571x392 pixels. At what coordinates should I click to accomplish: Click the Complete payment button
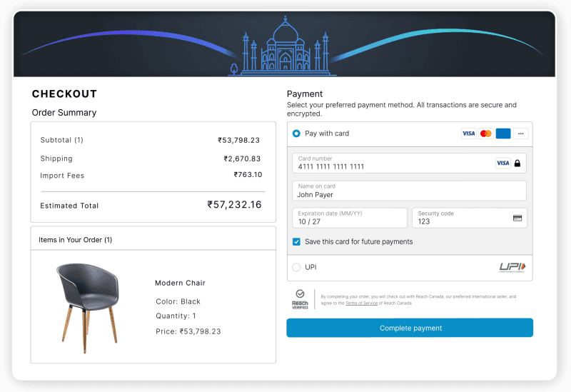tap(410, 328)
